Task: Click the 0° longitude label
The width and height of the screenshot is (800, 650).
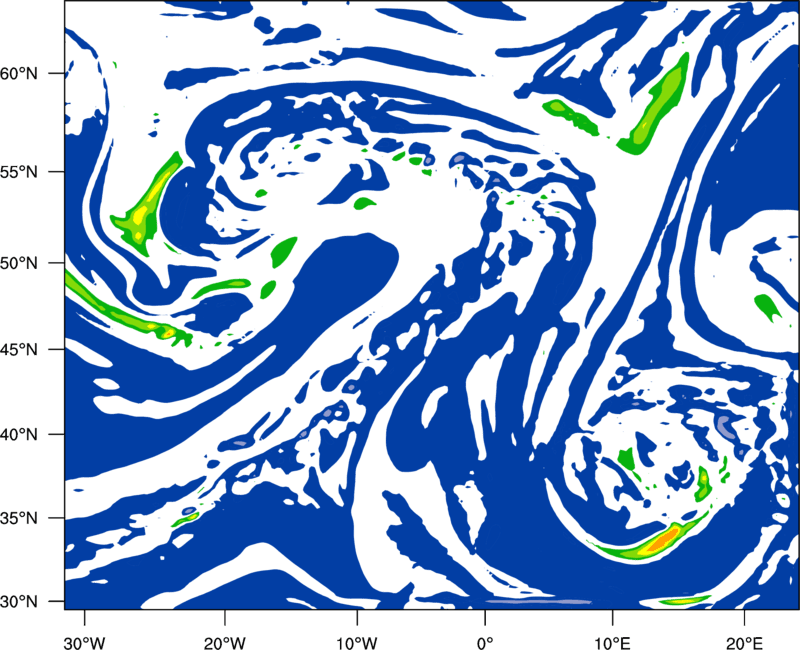Action: pyautogui.click(x=485, y=643)
